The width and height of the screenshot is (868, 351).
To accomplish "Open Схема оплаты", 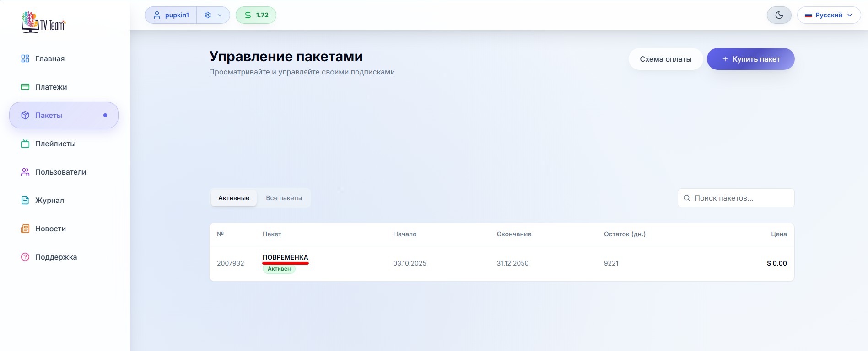I will [665, 59].
